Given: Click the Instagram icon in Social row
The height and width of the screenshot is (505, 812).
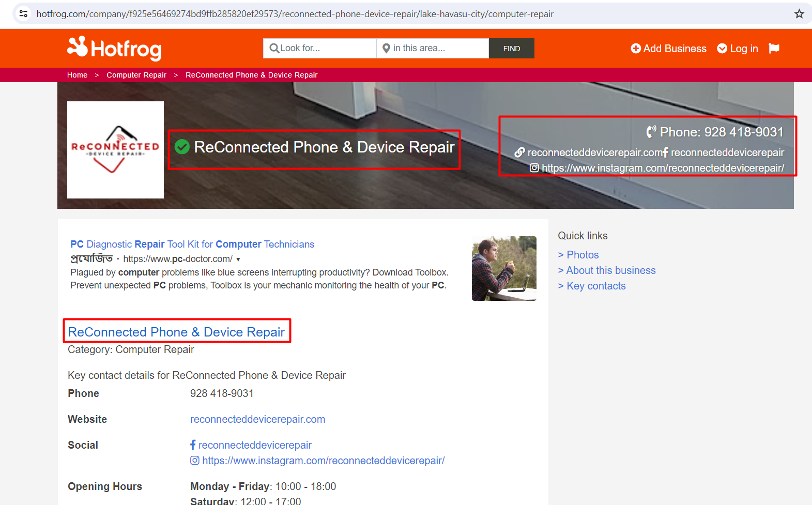Looking at the screenshot, I should (195, 461).
